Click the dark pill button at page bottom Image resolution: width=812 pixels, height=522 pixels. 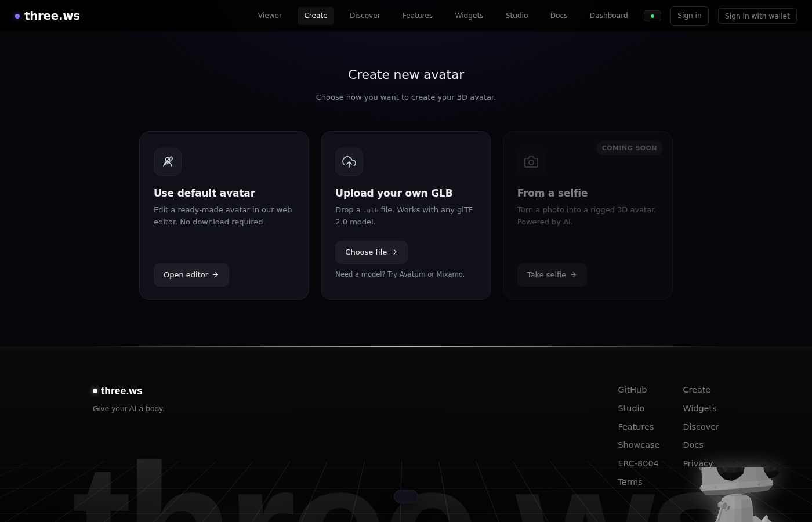(x=406, y=496)
